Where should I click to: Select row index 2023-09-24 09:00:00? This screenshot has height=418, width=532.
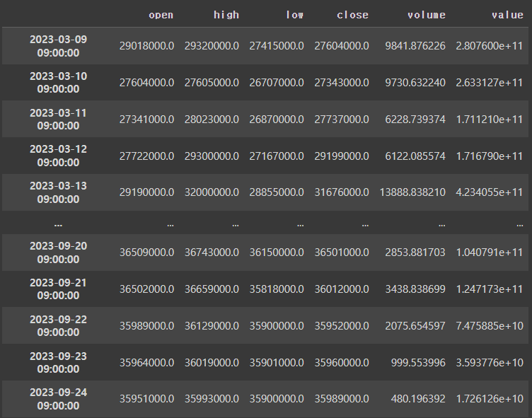click(x=58, y=399)
